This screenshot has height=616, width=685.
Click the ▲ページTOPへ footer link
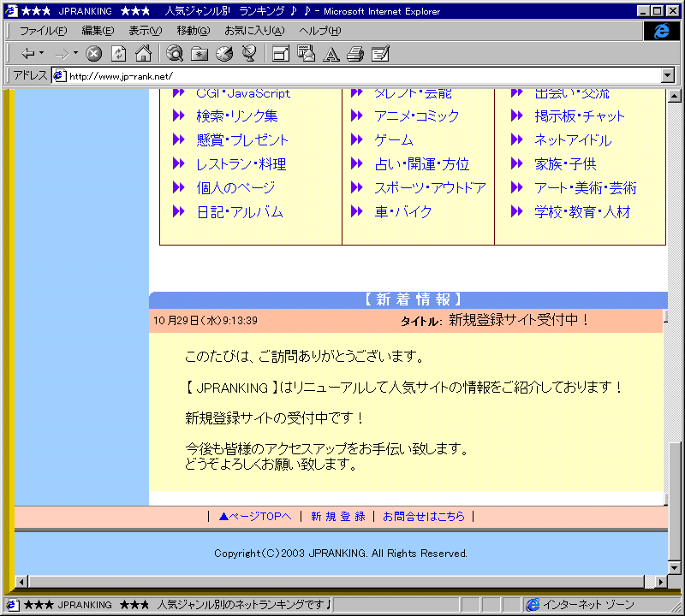click(255, 517)
